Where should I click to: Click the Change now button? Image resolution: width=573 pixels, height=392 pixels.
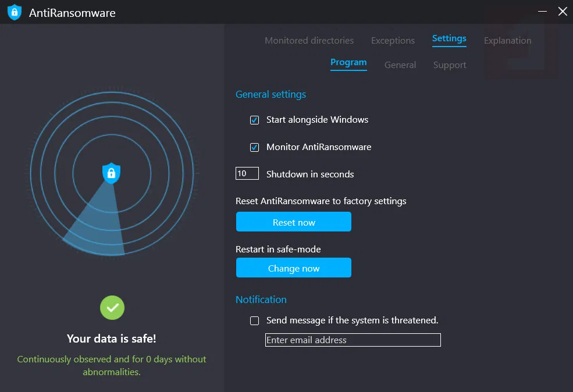tap(293, 268)
